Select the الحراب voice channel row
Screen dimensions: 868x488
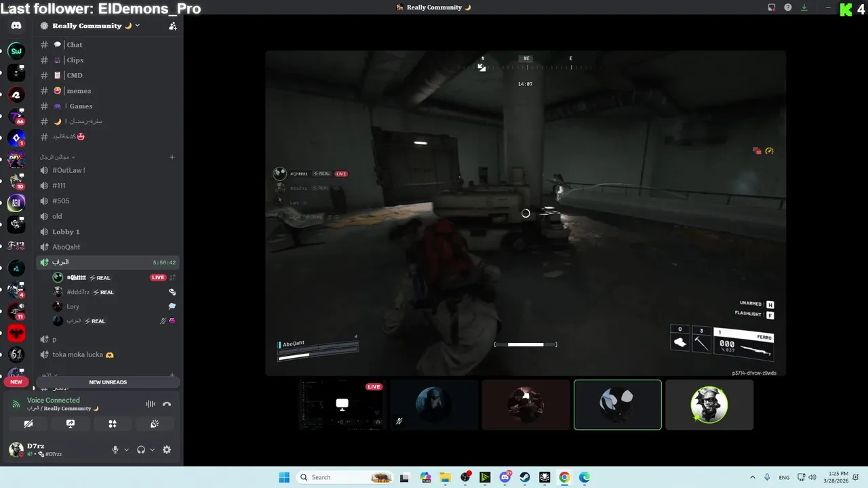coord(108,262)
